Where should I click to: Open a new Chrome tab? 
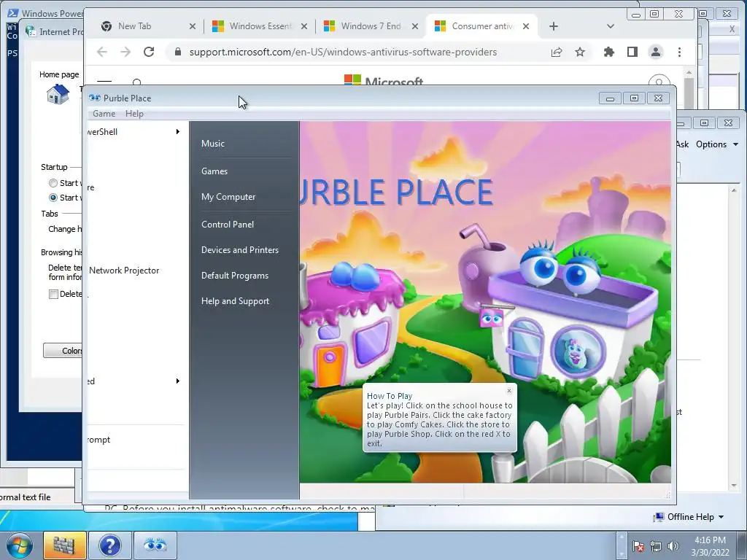coord(553,26)
